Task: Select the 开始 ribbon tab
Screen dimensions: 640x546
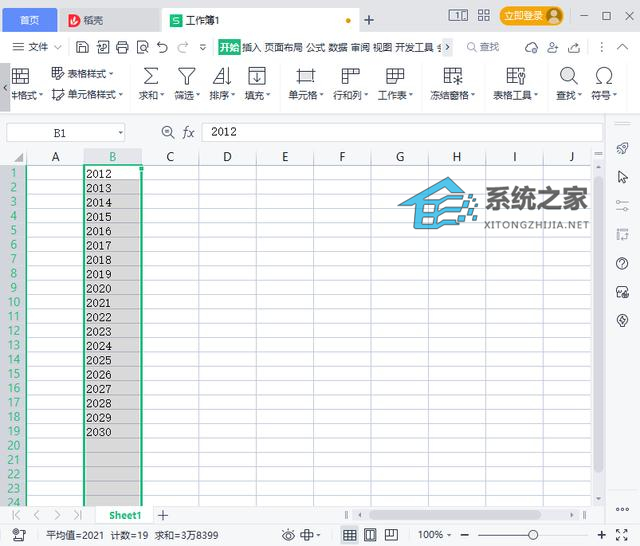Action: click(229, 47)
